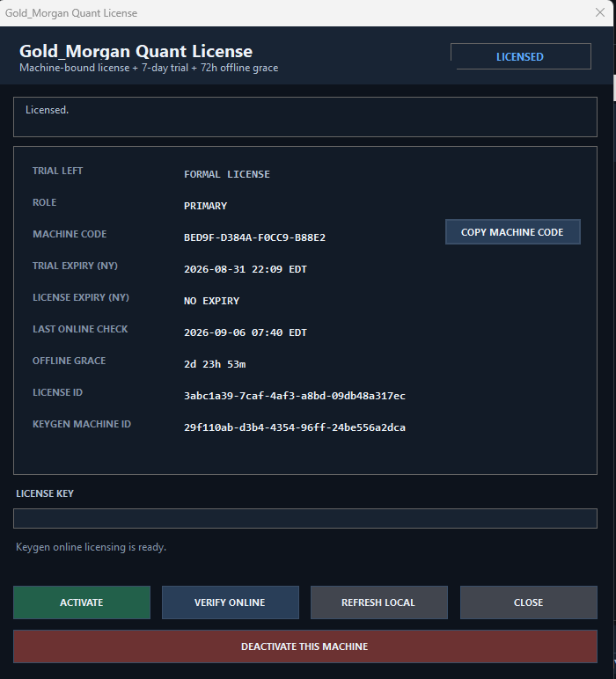Click the VERIFY ONLINE button
The height and width of the screenshot is (679, 616).
point(230,602)
